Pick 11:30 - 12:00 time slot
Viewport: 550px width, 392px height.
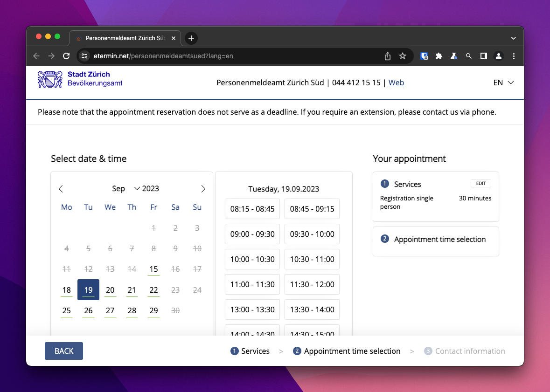(x=312, y=285)
